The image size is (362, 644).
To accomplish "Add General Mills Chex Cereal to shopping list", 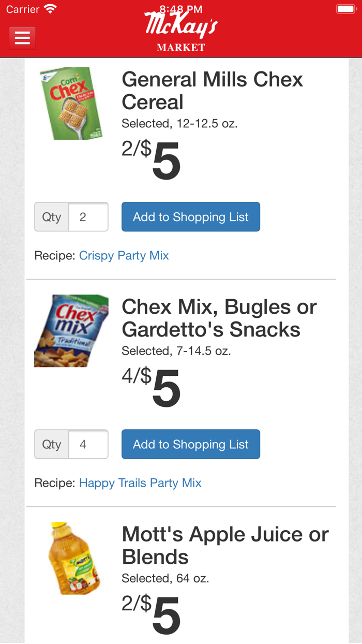I will coord(190,216).
